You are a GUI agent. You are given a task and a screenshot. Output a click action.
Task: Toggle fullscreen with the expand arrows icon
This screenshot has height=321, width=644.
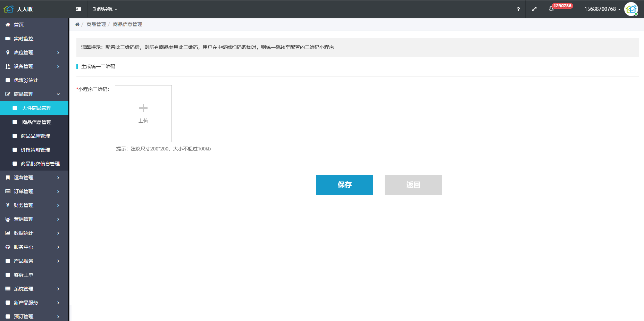(534, 9)
